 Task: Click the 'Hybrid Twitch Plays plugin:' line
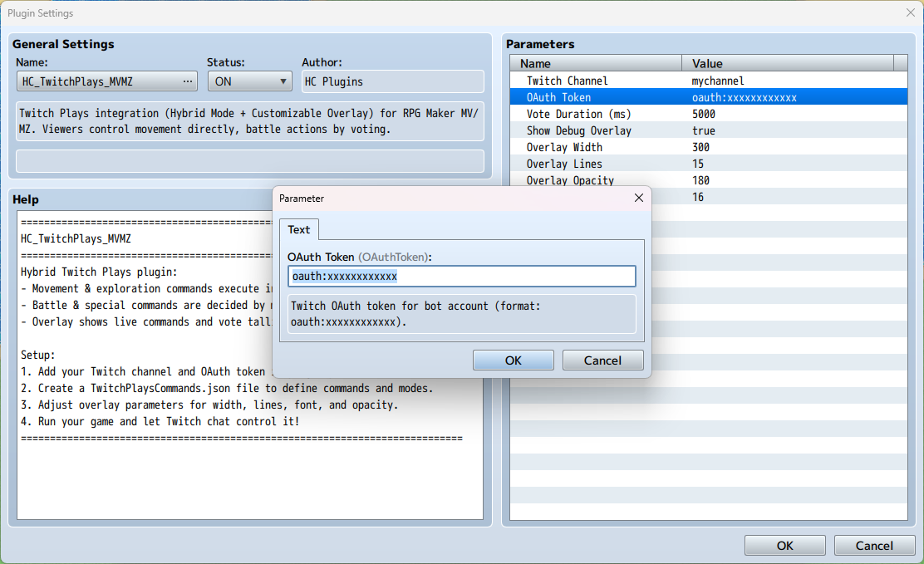(x=99, y=272)
